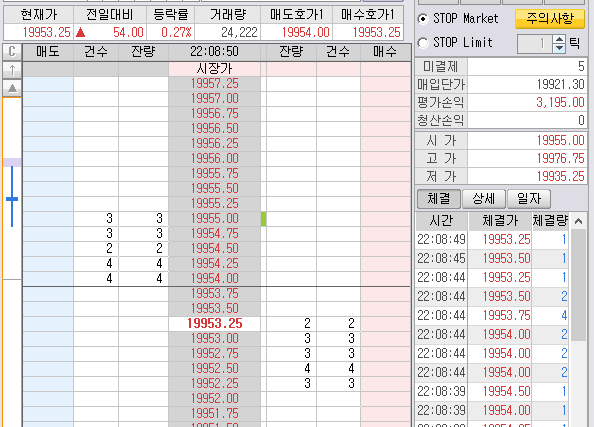Screen dimensions: 594x427
Task: Click the 매입단가 value 19921.30
Action: [x=527, y=84]
